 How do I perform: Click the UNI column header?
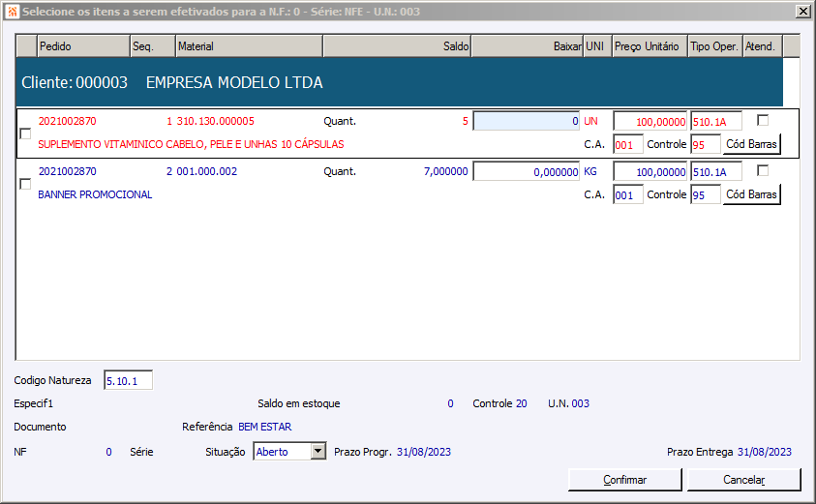click(597, 46)
